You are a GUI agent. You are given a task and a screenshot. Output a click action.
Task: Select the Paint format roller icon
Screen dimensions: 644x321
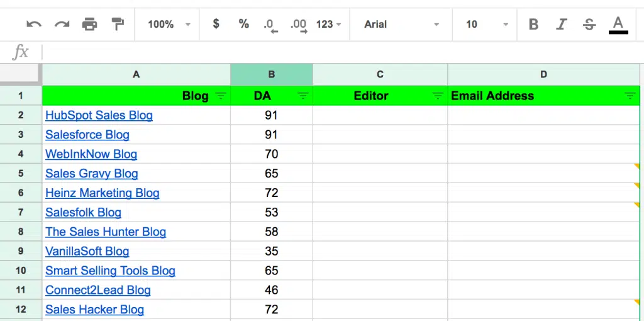tap(118, 25)
